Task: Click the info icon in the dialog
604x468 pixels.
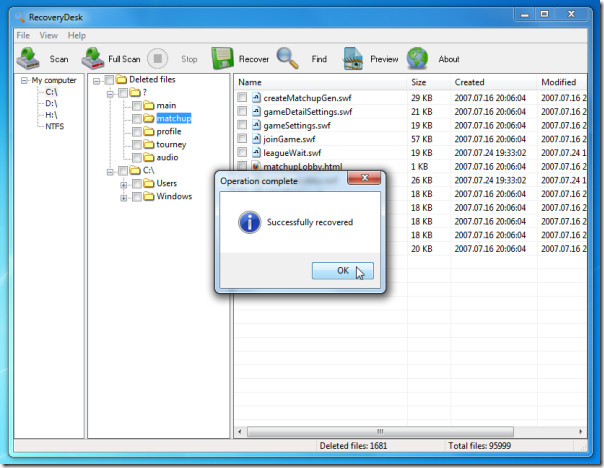Action: [x=249, y=222]
